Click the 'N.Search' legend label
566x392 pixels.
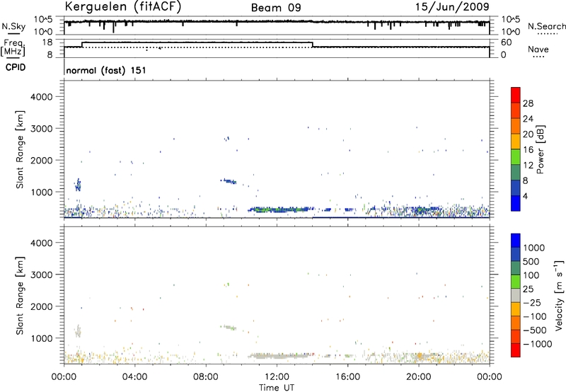tap(546, 26)
